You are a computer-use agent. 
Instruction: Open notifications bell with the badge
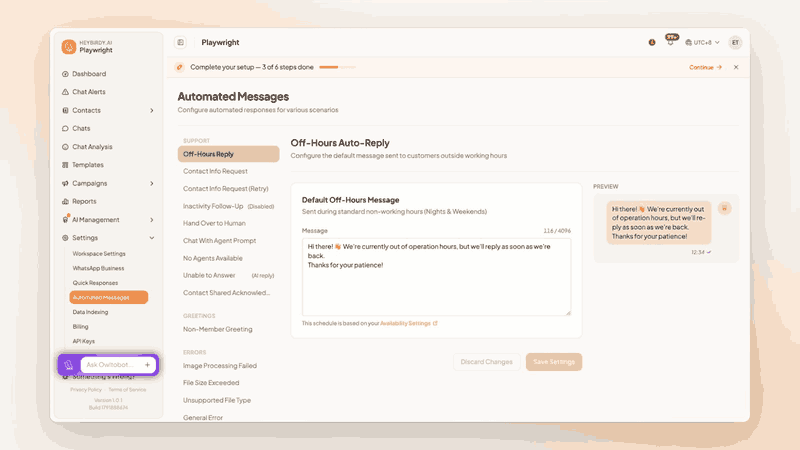(x=671, y=41)
